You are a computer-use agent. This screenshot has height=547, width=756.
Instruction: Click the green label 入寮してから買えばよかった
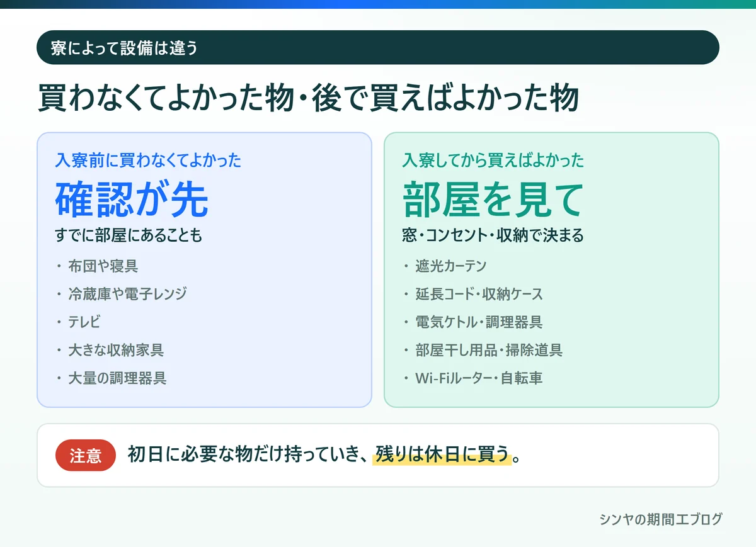(493, 161)
